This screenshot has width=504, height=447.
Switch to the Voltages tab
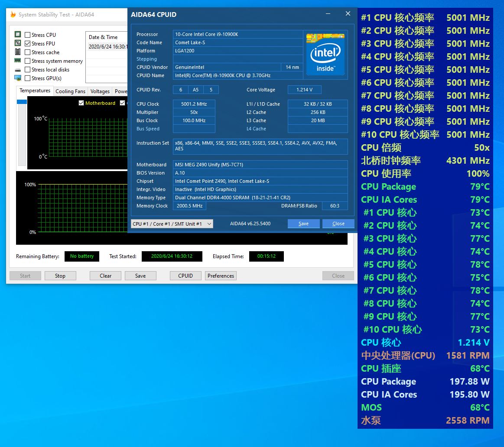click(100, 91)
